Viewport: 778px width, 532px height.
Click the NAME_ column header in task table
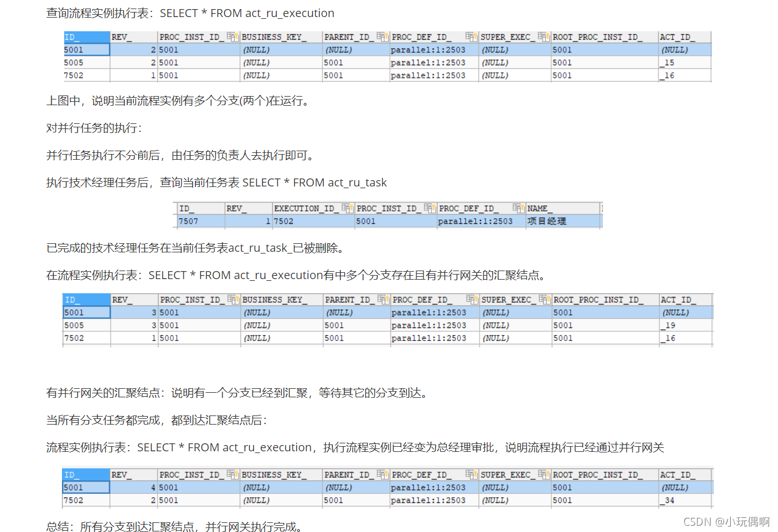point(563,209)
